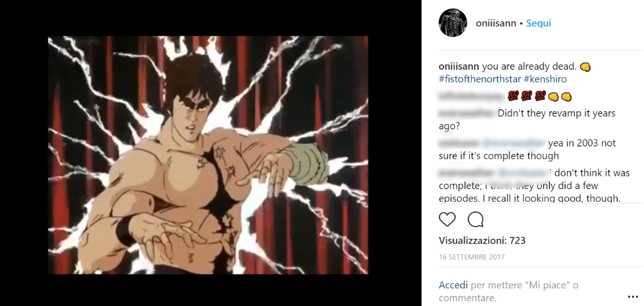This screenshot has height=306, width=644.
Task: Toggle playback of the Kenshiro video
Action: point(208,155)
